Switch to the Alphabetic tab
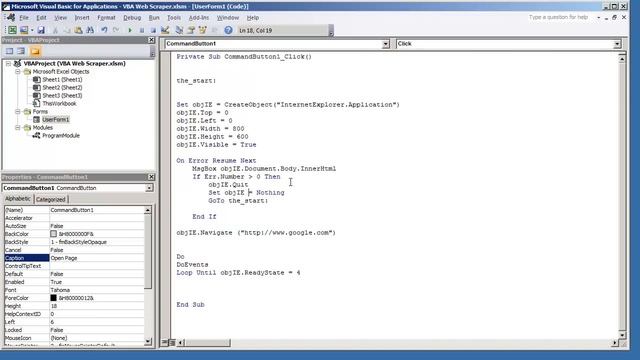 pyautogui.click(x=18, y=199)
